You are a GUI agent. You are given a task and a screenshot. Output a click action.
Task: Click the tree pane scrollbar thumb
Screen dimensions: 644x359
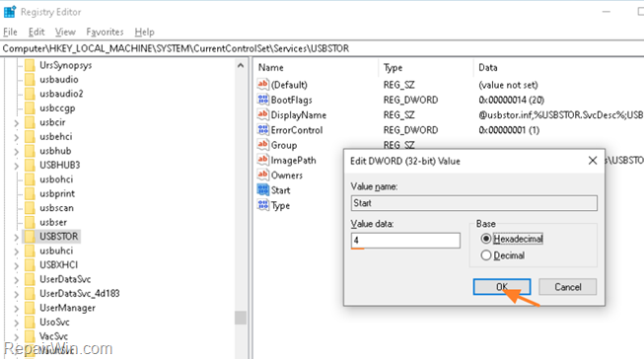(241, 318)
